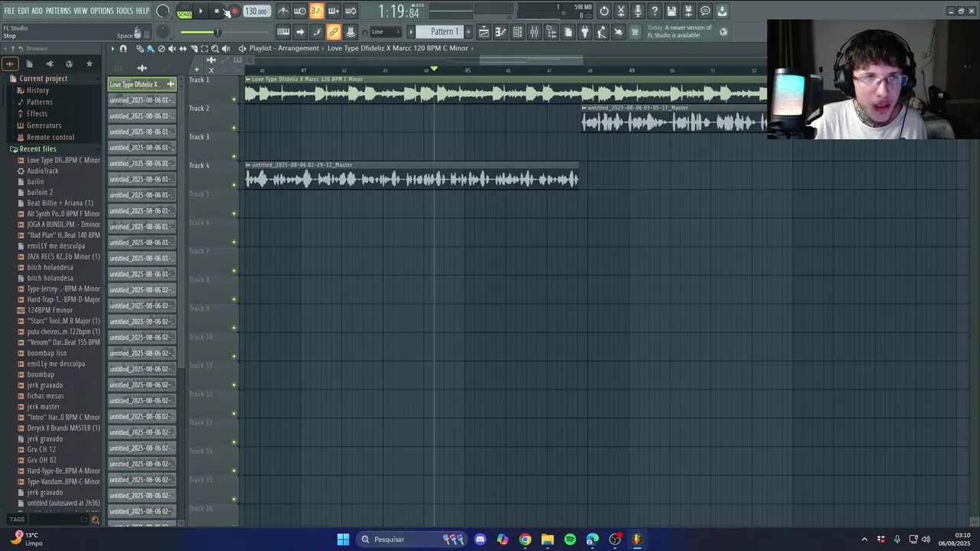Open the EDIT menu
This screenshot has width=980, height=551.
coord(24,11)
